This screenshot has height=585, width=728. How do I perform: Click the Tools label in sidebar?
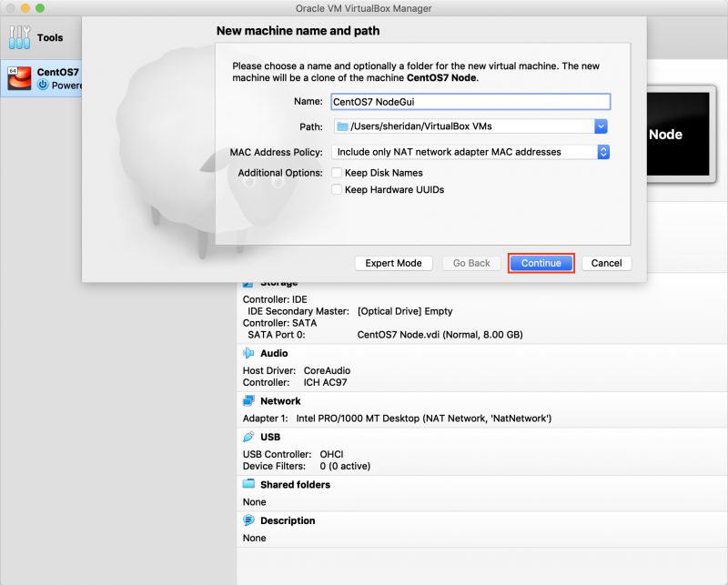pos(50,37)
